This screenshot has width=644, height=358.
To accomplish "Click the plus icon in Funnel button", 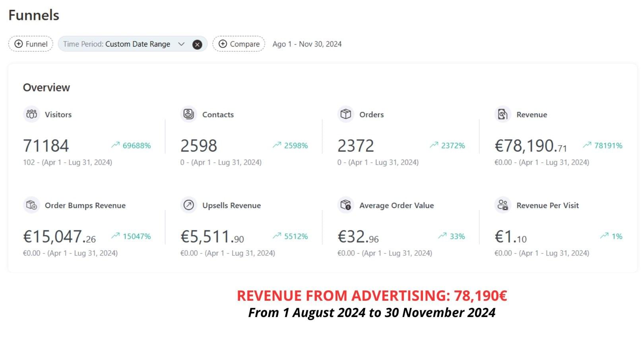I will coord(19,44).
